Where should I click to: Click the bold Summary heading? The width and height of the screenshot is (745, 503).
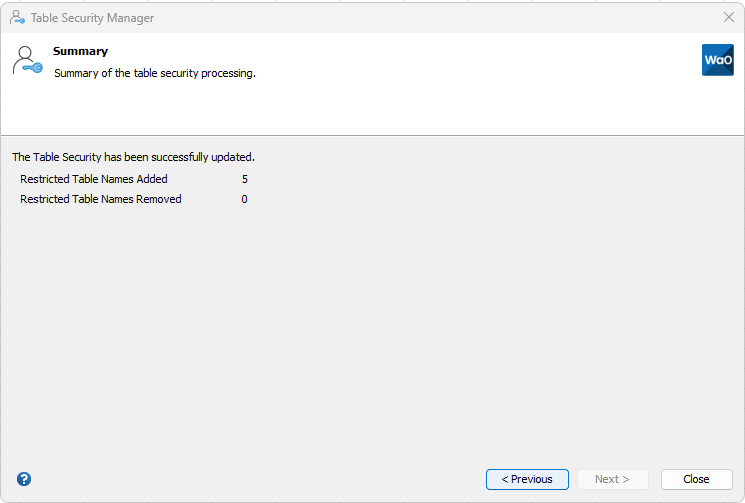[80, 51]
